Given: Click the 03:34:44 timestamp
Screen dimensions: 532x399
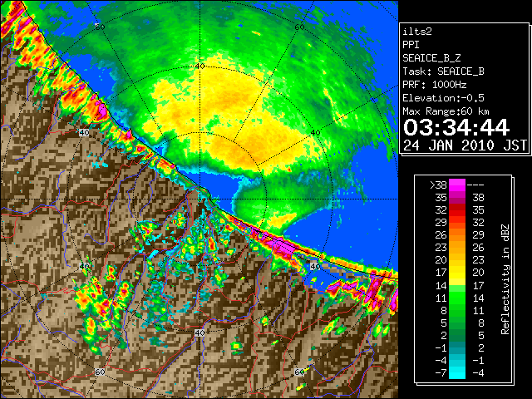Looking at the screenshot, I should tap(456, 127).
